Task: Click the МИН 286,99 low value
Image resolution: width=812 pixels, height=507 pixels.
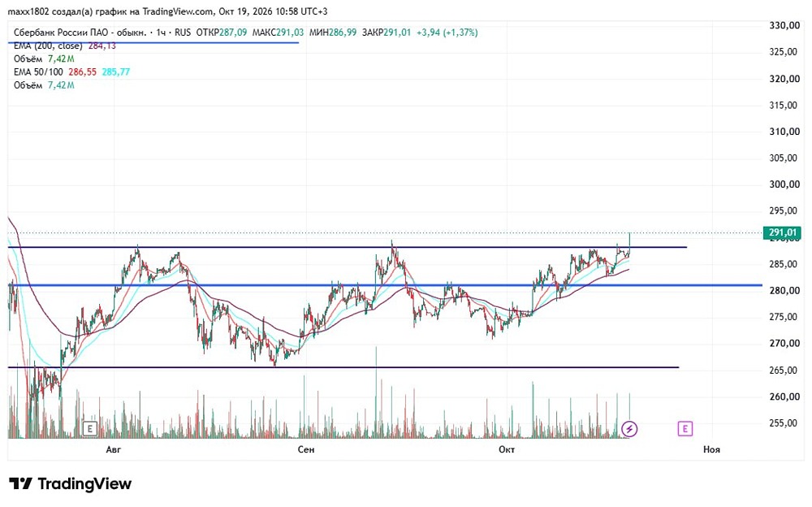Action: 333,32
